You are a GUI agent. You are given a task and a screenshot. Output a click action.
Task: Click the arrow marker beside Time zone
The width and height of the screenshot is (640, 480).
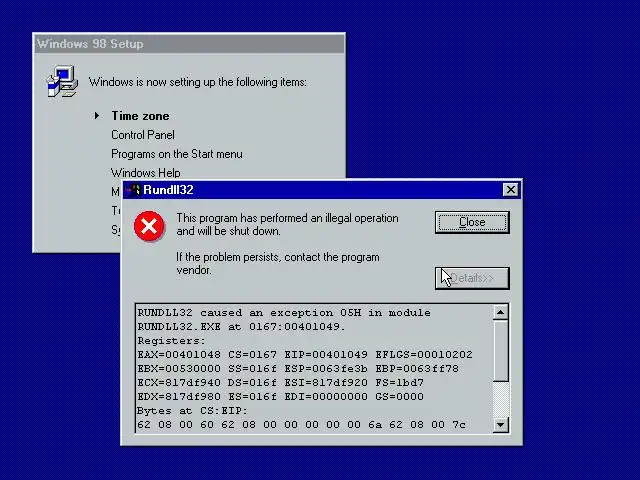click(97, 116)
